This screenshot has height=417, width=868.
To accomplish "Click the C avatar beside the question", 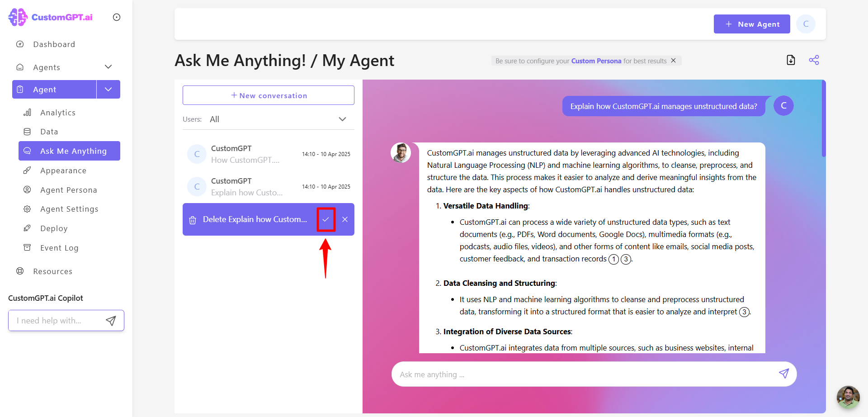I will click(783, 105).
